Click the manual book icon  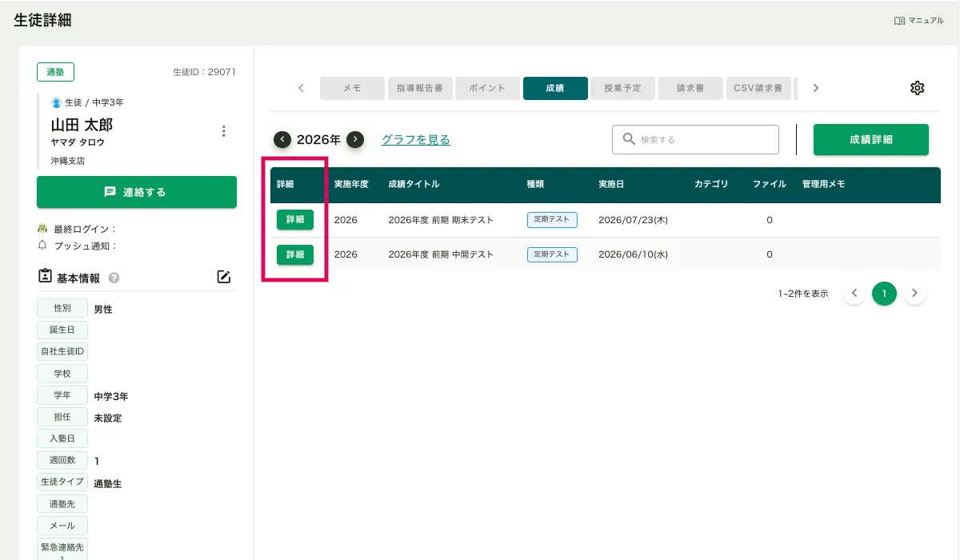tap(899, 21)
